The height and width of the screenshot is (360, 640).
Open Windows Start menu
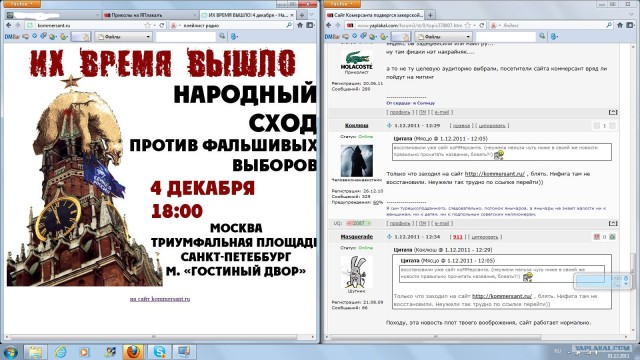[10, 352]
